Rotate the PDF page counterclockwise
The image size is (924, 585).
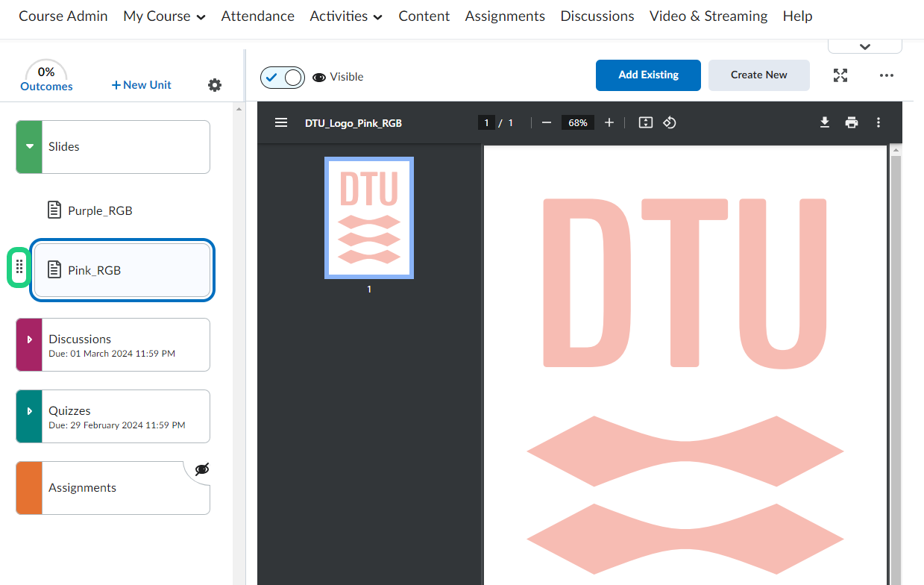pyautogui.click(x=670, y=122)
